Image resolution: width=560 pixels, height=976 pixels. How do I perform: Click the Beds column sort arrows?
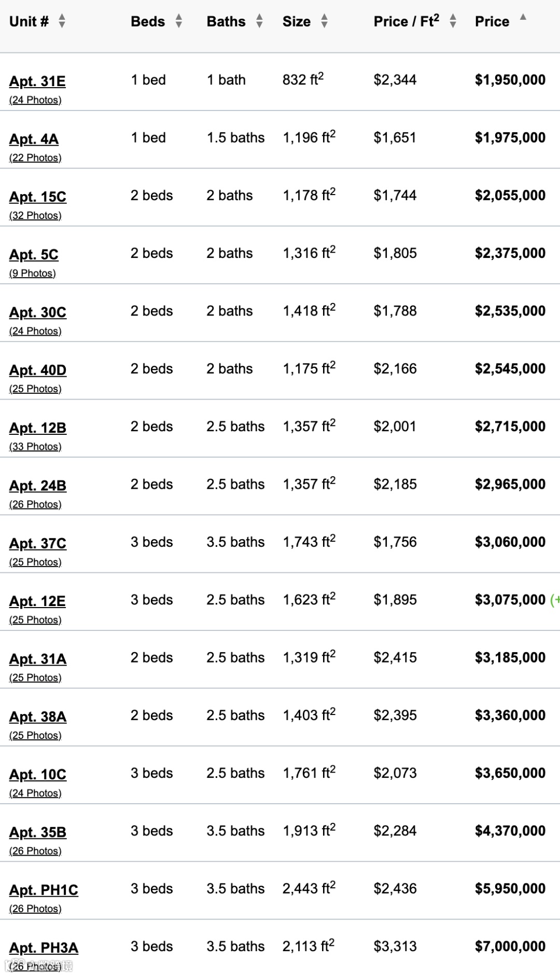point(179,21)
